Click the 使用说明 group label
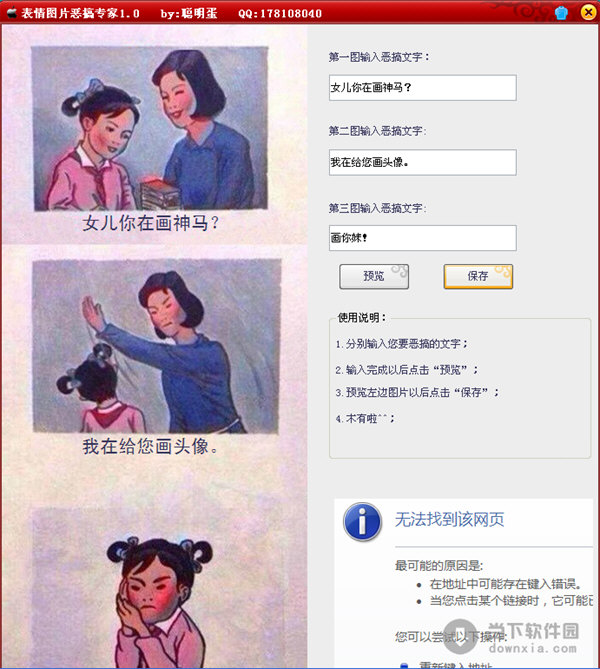This screenshot has width=600, height=669. 362,317
